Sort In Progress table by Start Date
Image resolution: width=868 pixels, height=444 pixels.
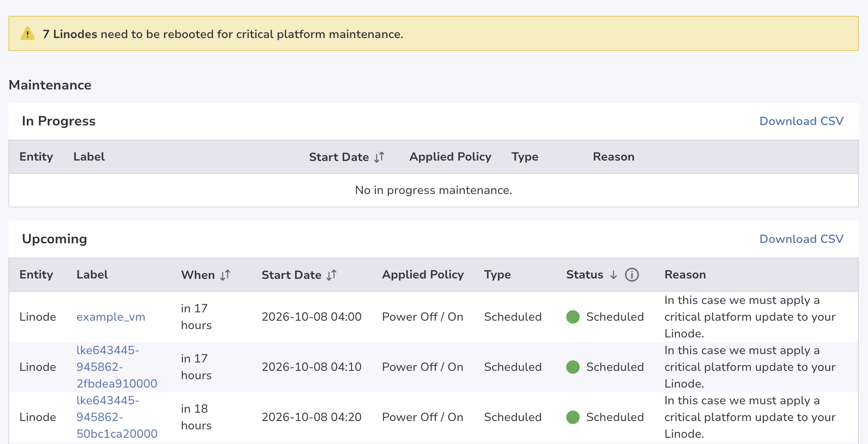coord(379,157)
